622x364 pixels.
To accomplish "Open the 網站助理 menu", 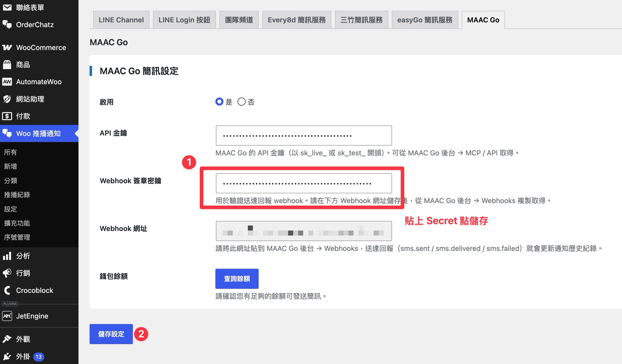I will click(x=39, y=99).
